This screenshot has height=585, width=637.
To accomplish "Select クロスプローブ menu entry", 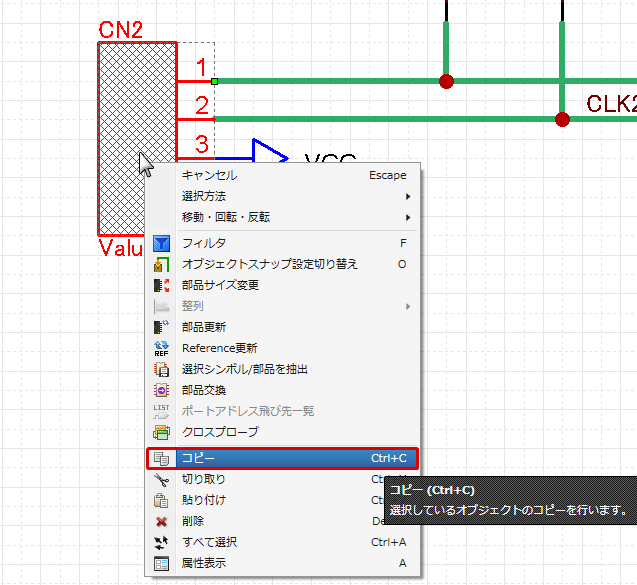I will coord(282,432).
